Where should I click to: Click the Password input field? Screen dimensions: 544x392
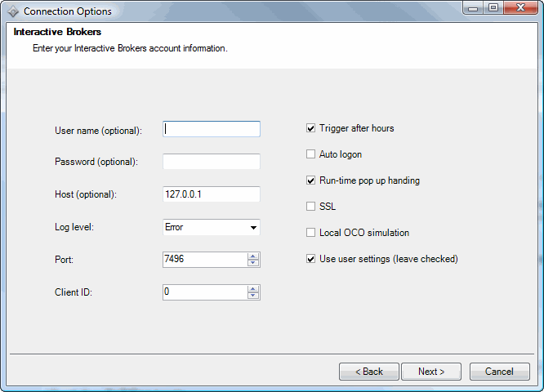[212, 162]
